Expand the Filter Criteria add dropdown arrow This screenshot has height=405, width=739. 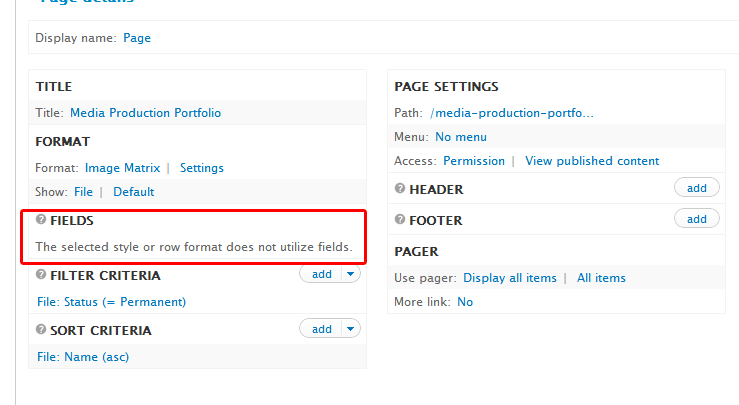[350, 274]
